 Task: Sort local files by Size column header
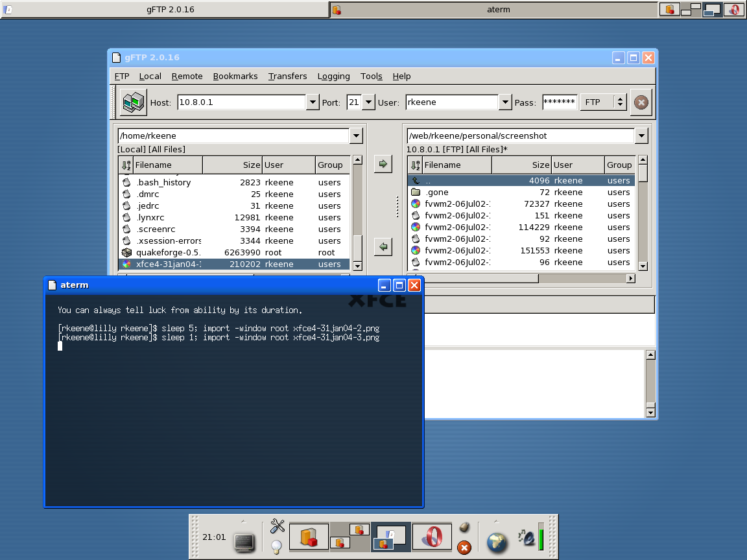(233, 165)
